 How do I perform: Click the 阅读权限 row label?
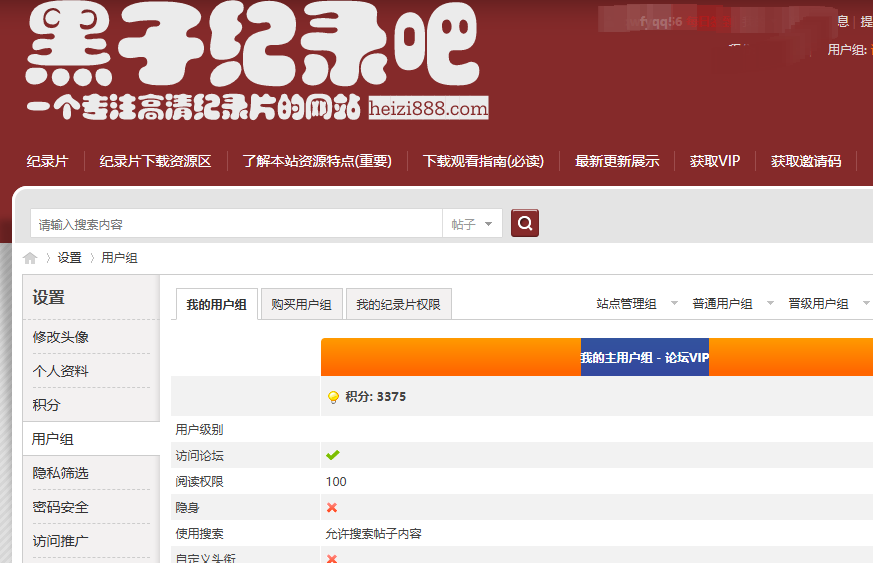pos(199,482)
